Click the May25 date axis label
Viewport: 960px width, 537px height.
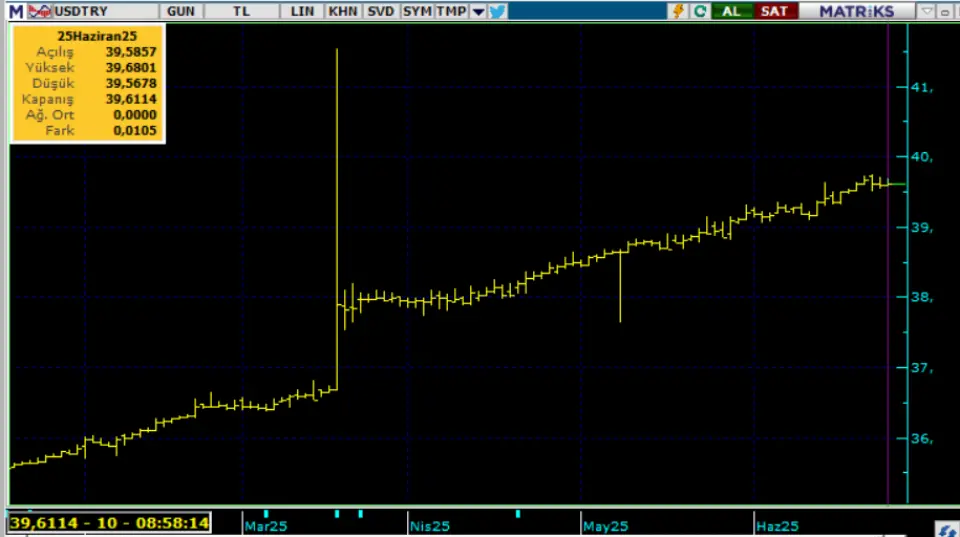click(x=606, y=526)
